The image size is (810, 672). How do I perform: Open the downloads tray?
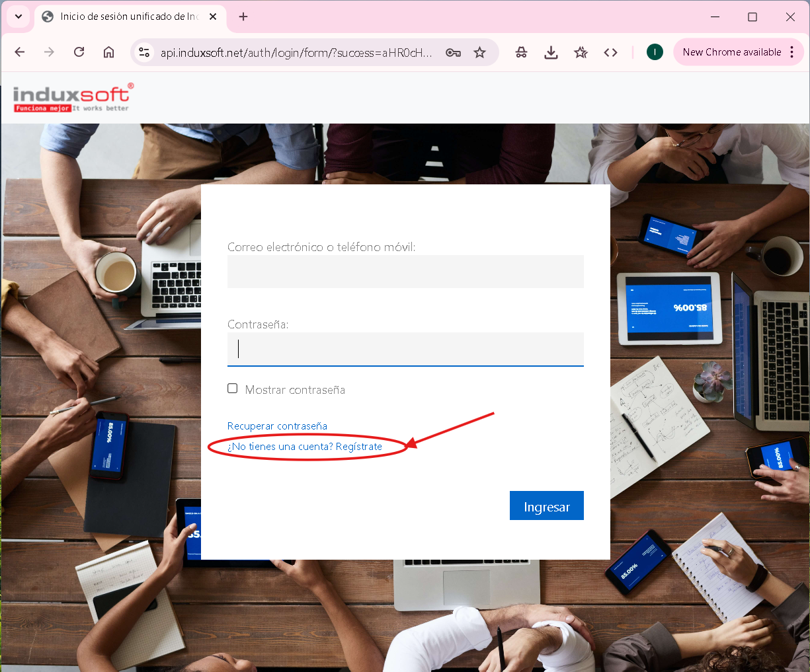[551, 52]
